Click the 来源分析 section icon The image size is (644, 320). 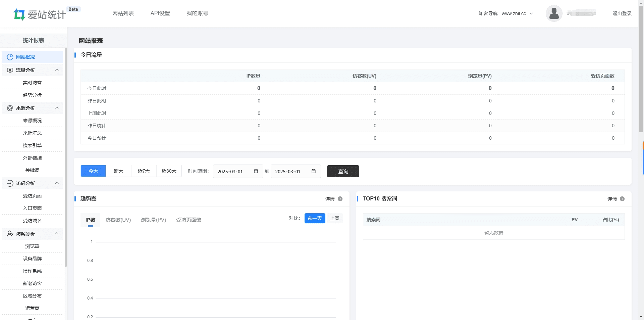[10, 108]
